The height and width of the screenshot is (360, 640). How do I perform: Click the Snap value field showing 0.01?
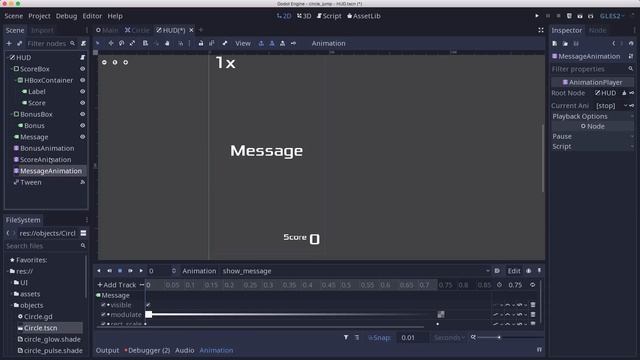[x=412, y=338]
